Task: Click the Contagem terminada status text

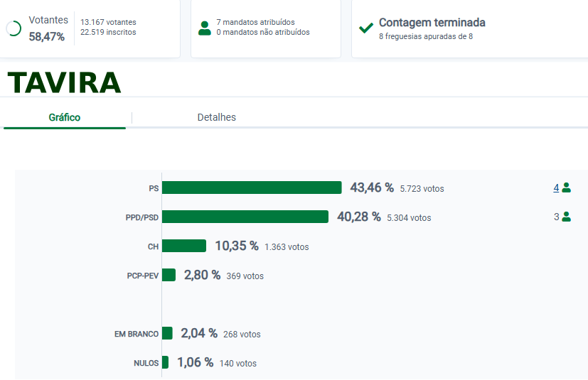Action: pyautogui.click(x=432, y=23)
